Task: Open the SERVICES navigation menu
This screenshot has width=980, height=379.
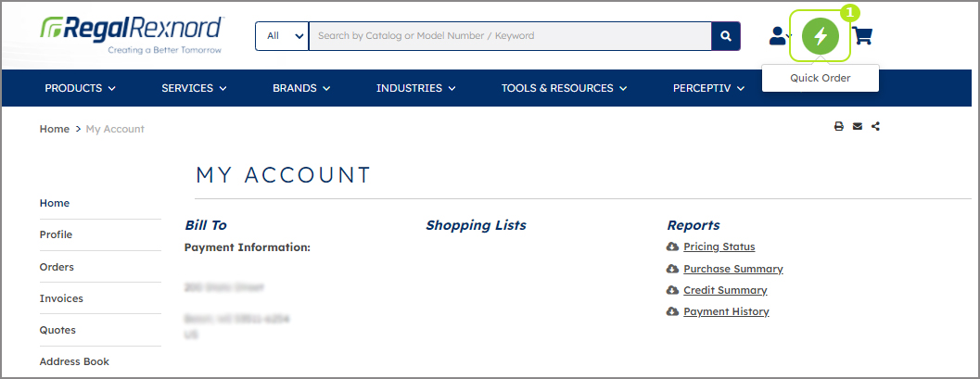Action: 194,88
